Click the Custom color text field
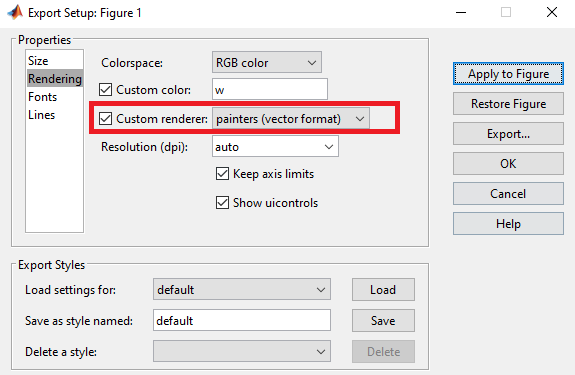Image resolution: width=575 pixels, height=375 pixels. (x=270, y=89)
